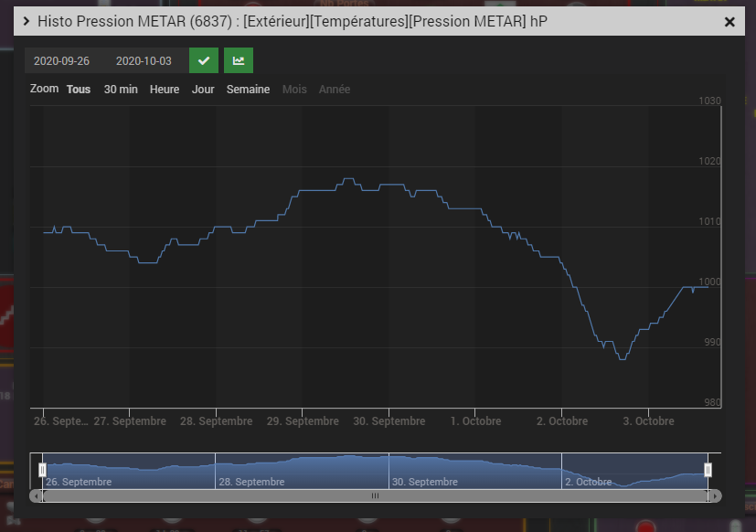The width and height of the screenshot is (756, 532).
Task: Select the Heure zoom range
Action: [165, 90]
